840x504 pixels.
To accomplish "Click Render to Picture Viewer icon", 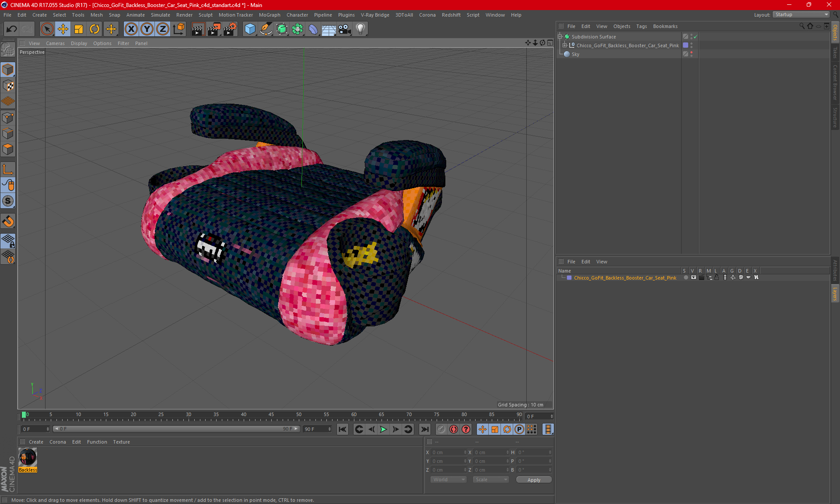I will (214, 29).
